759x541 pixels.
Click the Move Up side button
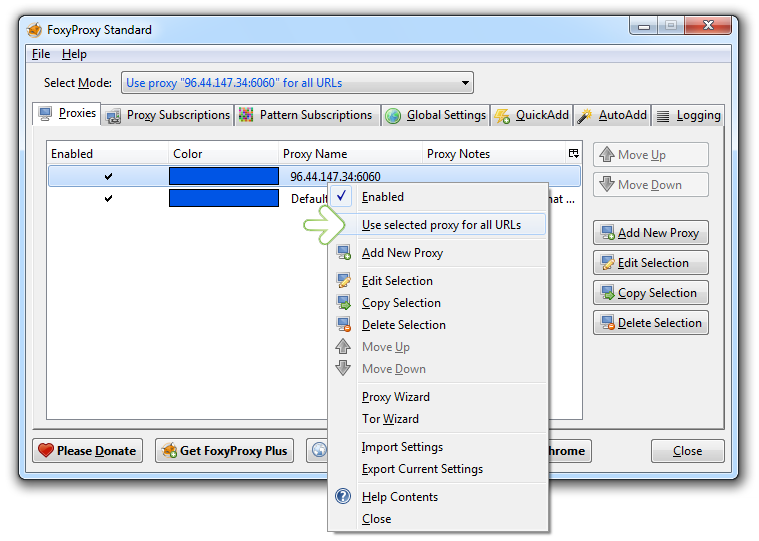click(x=651, y=155)
